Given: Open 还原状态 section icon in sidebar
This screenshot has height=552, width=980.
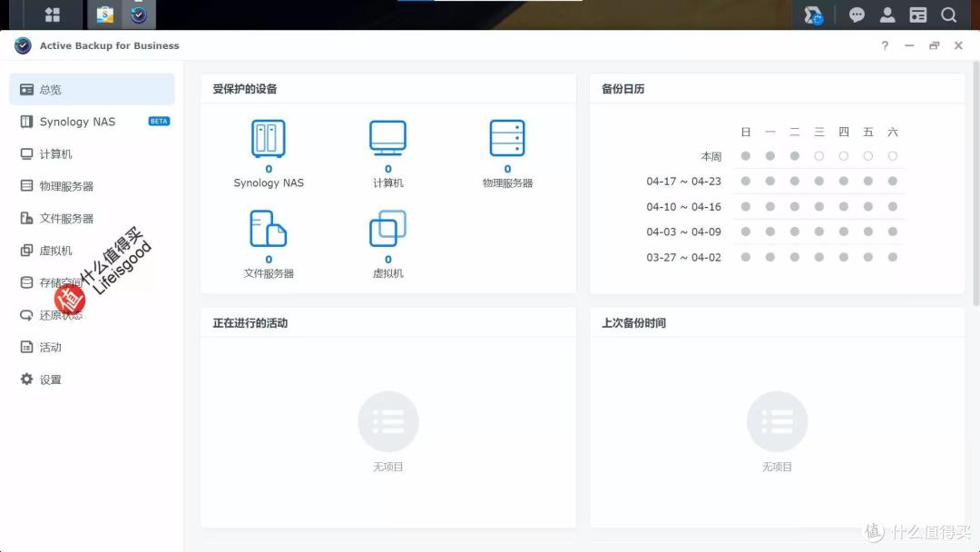Looking at the screenshot, I should pos(26,314).
